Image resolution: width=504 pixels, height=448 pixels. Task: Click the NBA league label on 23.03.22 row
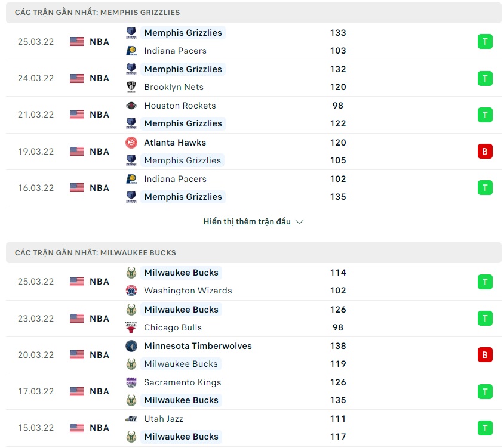coord(99,319)
